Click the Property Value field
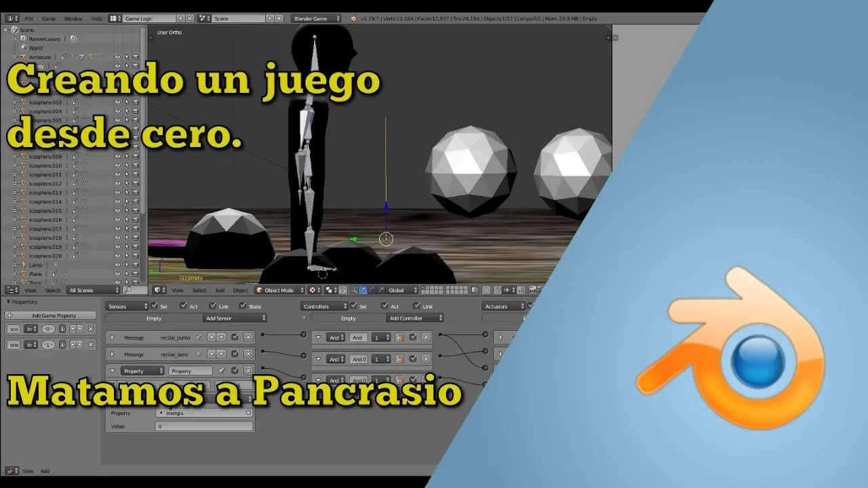Viewport: 868px width, 488px height. coord(204,426)
